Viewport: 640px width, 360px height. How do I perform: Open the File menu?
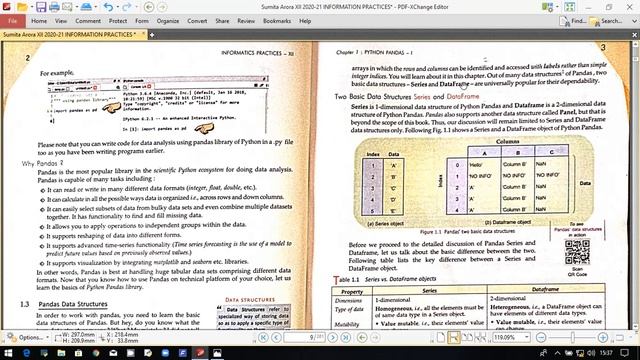[13, 21]
